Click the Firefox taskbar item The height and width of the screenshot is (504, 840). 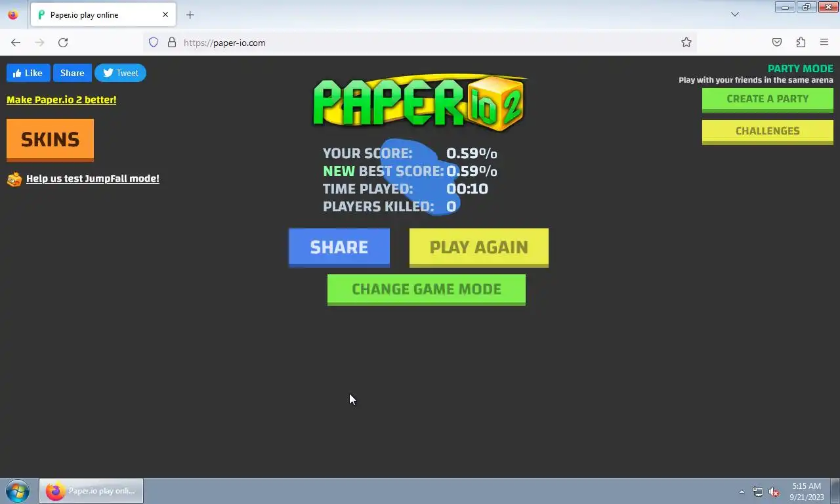click(x=91, y=491)
